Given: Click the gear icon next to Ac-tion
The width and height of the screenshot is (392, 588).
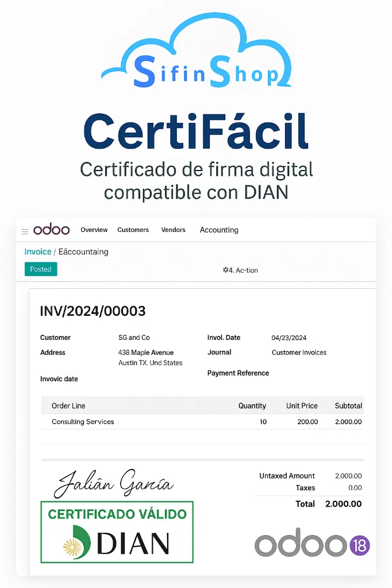Looking at the screenshot, I should pyautogui.click(x=225, y=270).
